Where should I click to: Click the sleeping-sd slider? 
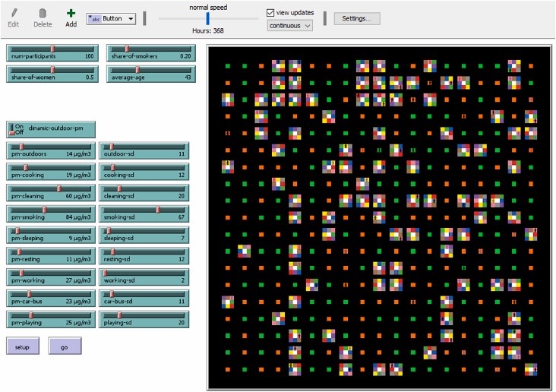(x=144, y=235)
